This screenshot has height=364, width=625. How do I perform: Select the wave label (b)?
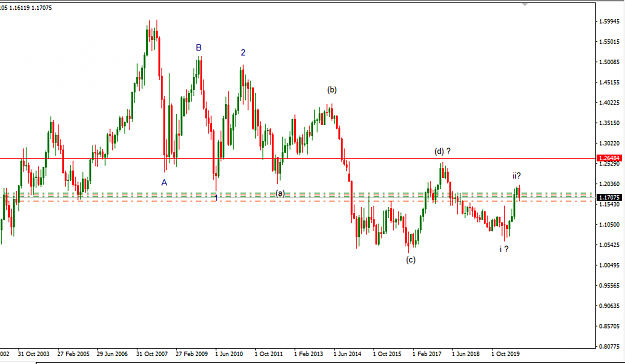point(332,90)
